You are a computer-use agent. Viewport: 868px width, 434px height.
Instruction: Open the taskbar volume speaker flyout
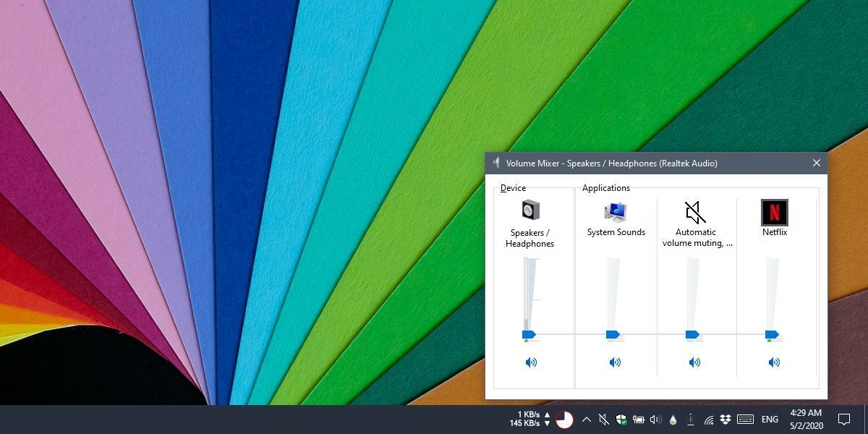(x=655, y=420)
